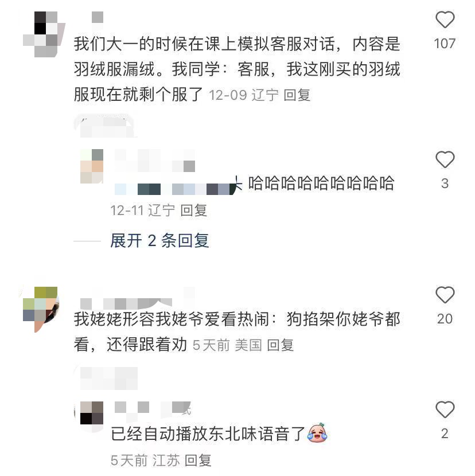Open the like count 20
The height and width of the screenshot is (476, 475).
[x=445, y=319]
